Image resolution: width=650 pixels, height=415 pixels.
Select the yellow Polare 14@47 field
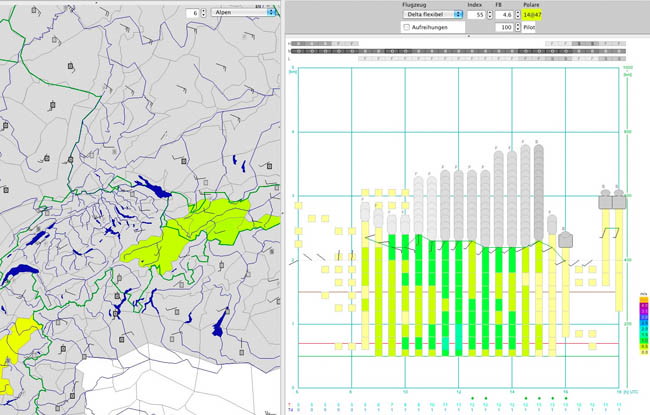point(532,15)
